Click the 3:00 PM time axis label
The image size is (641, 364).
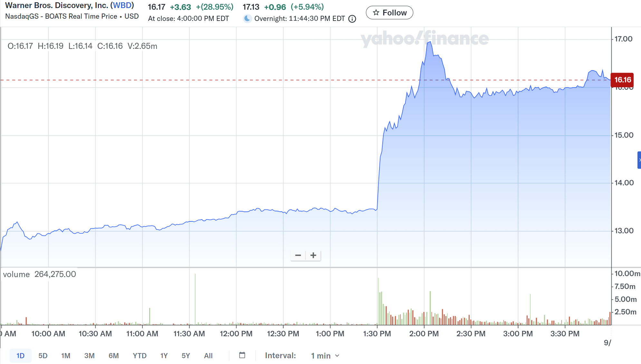pos(518,334)
